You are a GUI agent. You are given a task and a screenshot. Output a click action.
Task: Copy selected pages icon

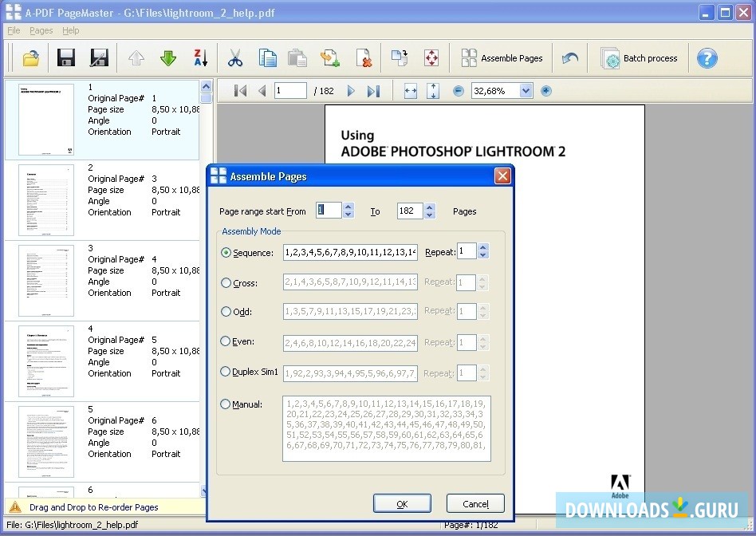pos(267,58)
